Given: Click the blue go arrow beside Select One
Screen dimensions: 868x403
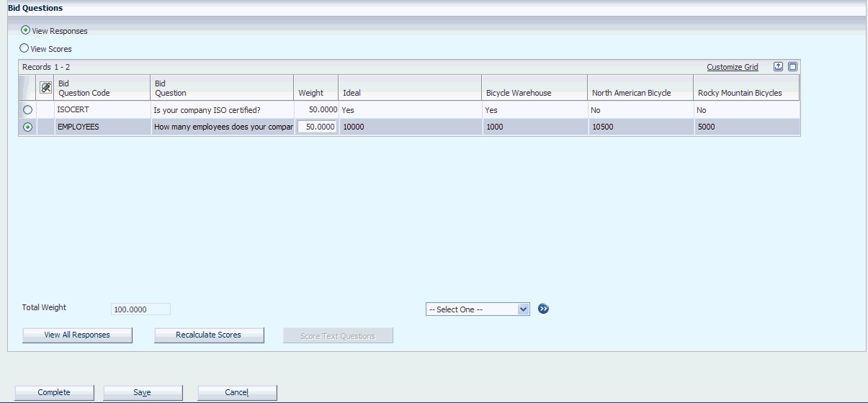Looking at the screenshot, I should [x=544, y=309].
